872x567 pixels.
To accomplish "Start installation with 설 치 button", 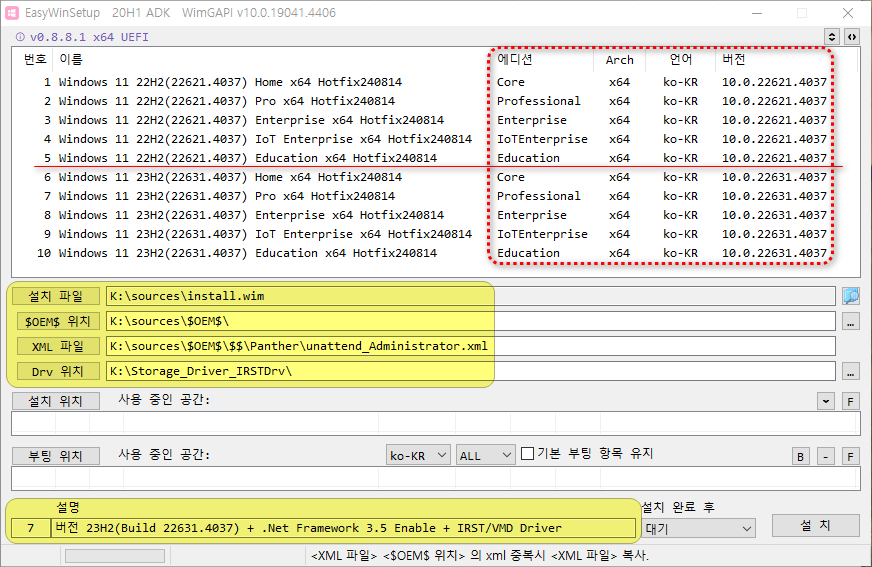I will tap(815, 525).
